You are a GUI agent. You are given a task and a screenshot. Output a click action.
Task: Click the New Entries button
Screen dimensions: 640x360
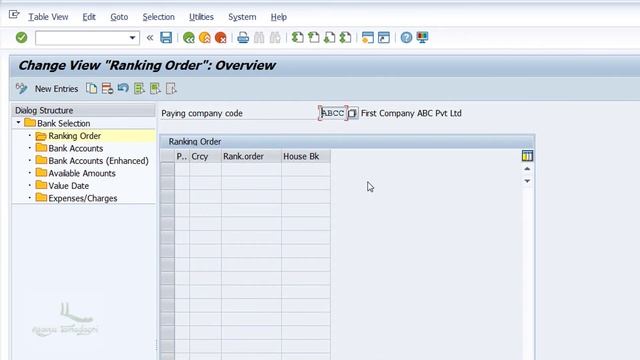tap(56, 89)
